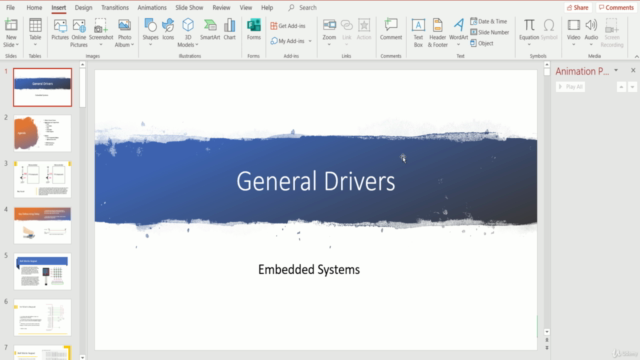Open the File menu
Image resolution: width=640 pixels, height=360 pixels.
click(x=11, y=7)
